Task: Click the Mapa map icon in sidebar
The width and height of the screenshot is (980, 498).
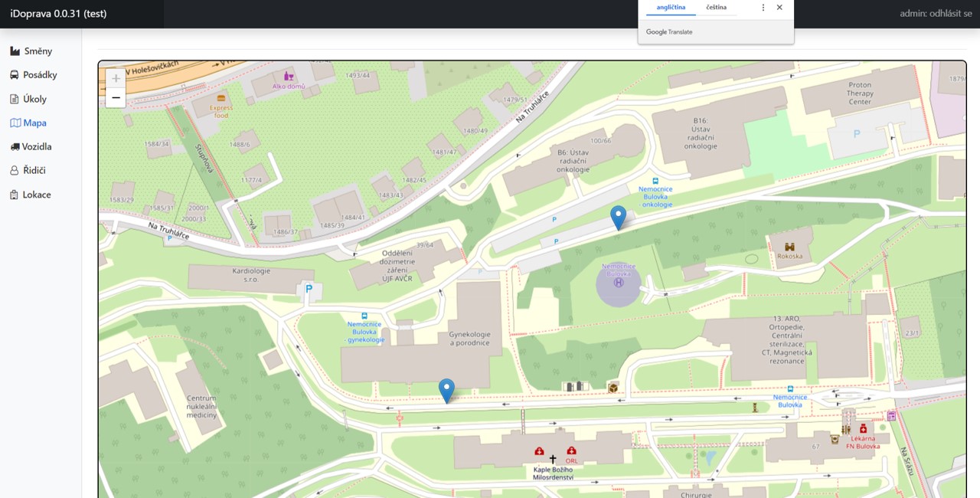Action: coord(15,123)
